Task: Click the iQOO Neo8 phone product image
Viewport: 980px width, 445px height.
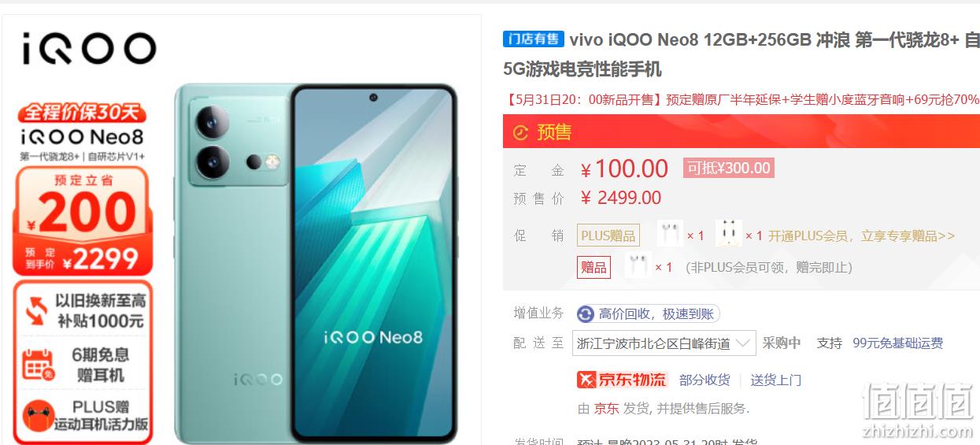Action: pyautogui.click(x=315, y=262)
